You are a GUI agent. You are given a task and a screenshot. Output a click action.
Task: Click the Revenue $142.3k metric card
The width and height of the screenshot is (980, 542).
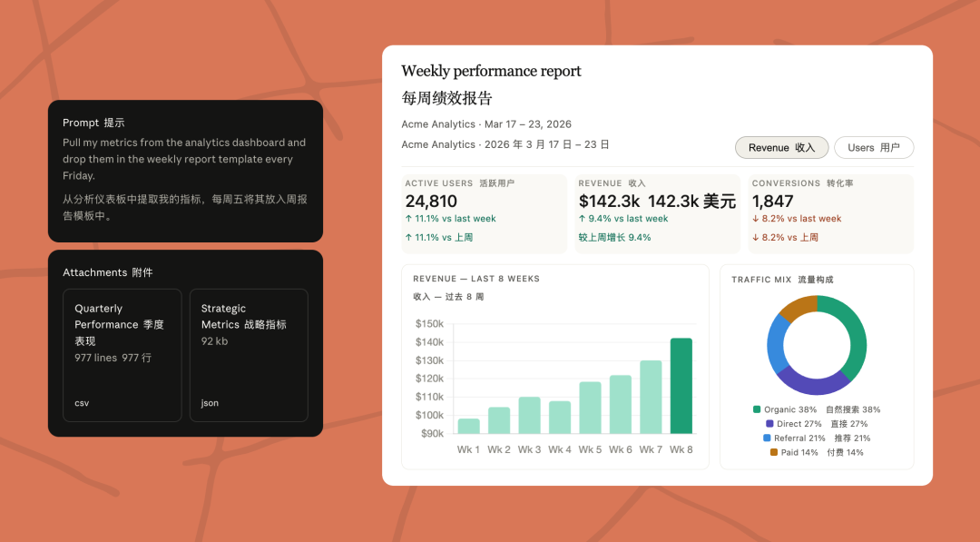click(657, 214)
